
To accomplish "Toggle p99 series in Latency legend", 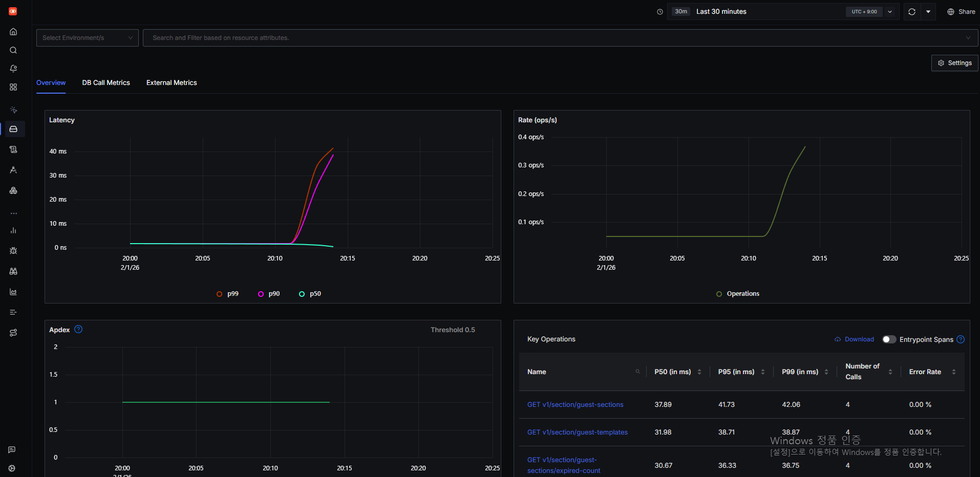I will click(227, 294).
